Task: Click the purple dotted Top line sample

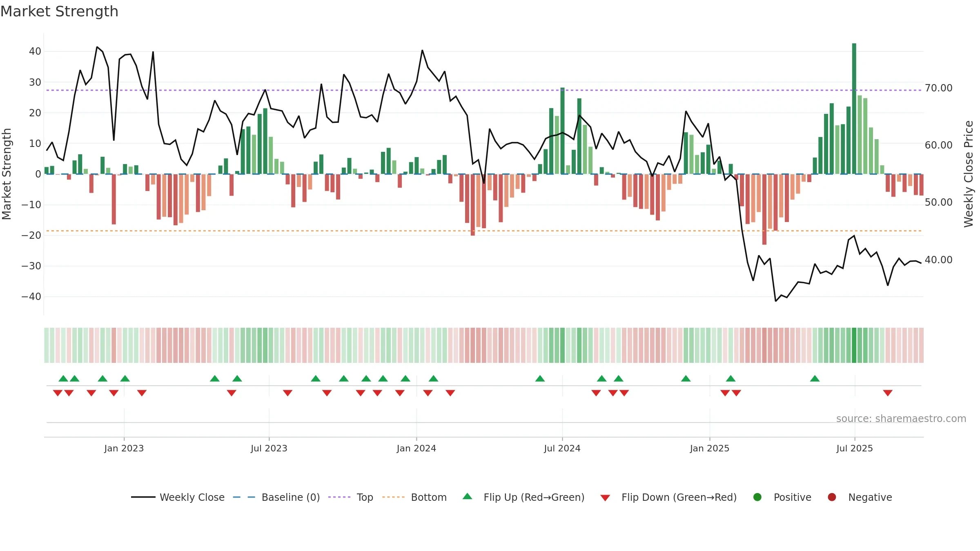Action: [x=339, y=497]
